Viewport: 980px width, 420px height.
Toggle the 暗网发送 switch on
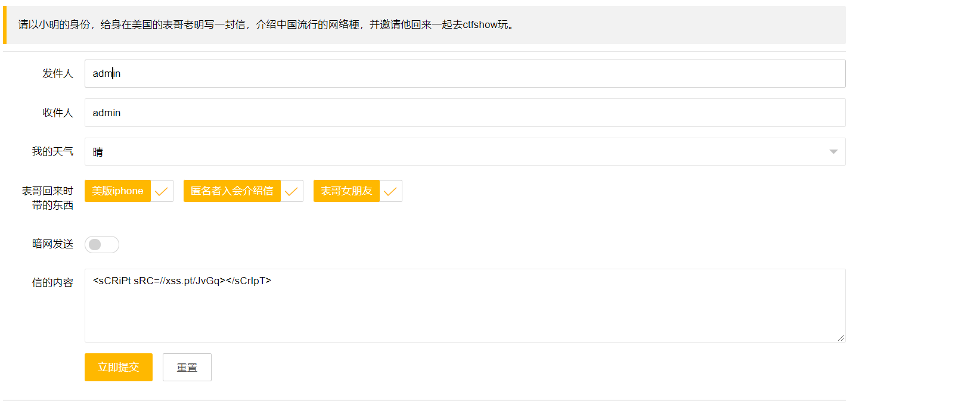pos(102,244)
